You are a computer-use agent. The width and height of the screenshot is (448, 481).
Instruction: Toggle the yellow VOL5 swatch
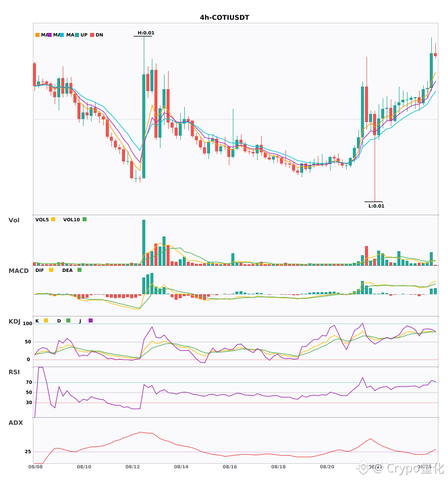(53, 219)
